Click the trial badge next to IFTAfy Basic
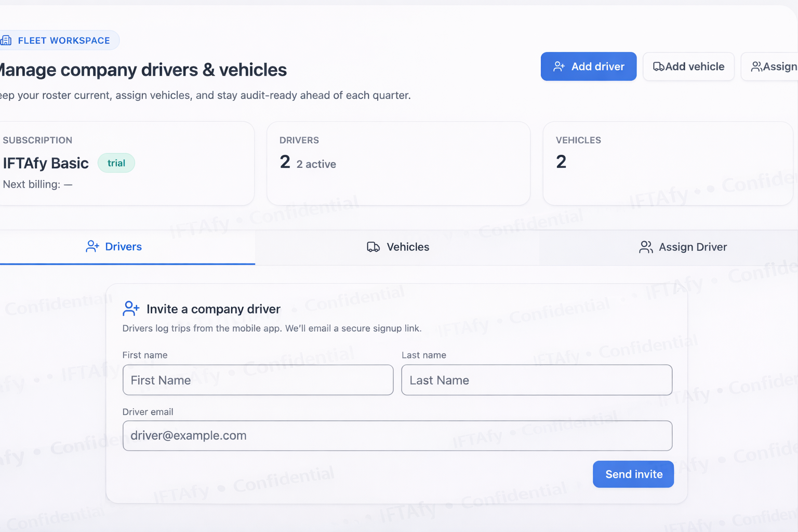 116,163
